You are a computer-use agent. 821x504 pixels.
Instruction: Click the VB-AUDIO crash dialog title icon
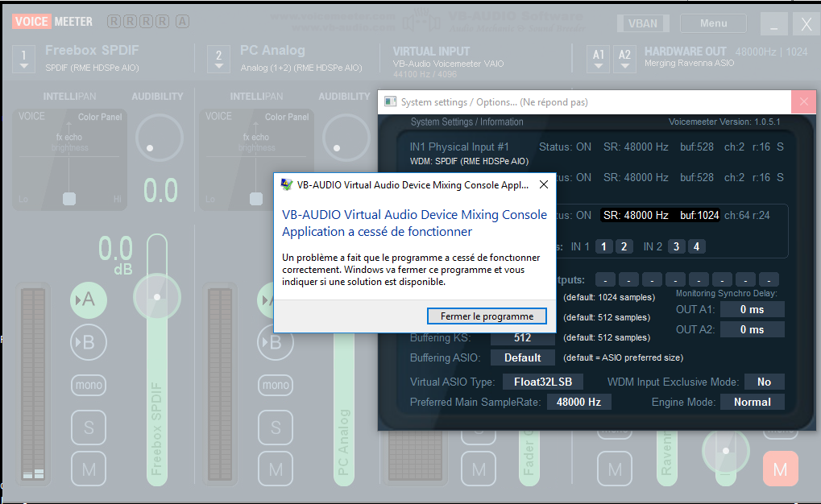point(286,184)
